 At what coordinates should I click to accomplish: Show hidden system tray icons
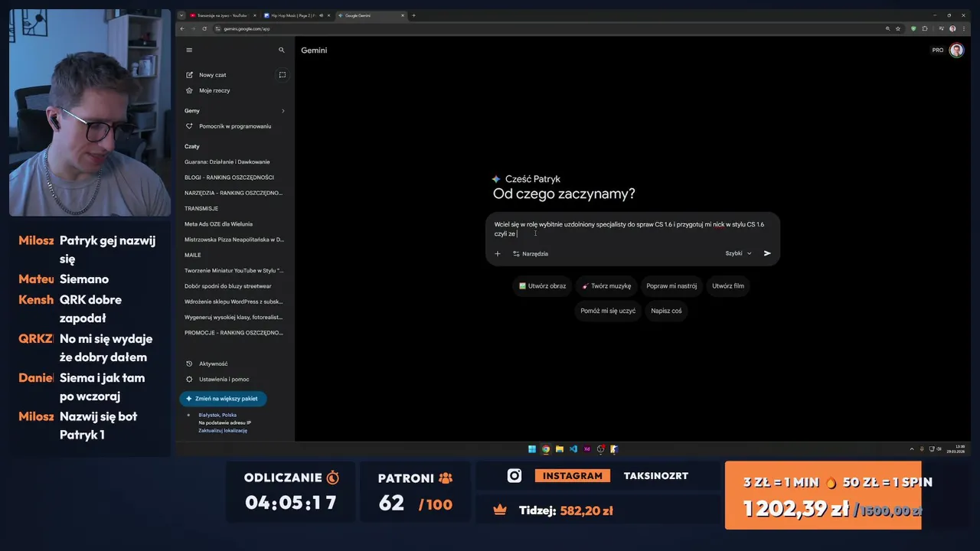point(912,449)
